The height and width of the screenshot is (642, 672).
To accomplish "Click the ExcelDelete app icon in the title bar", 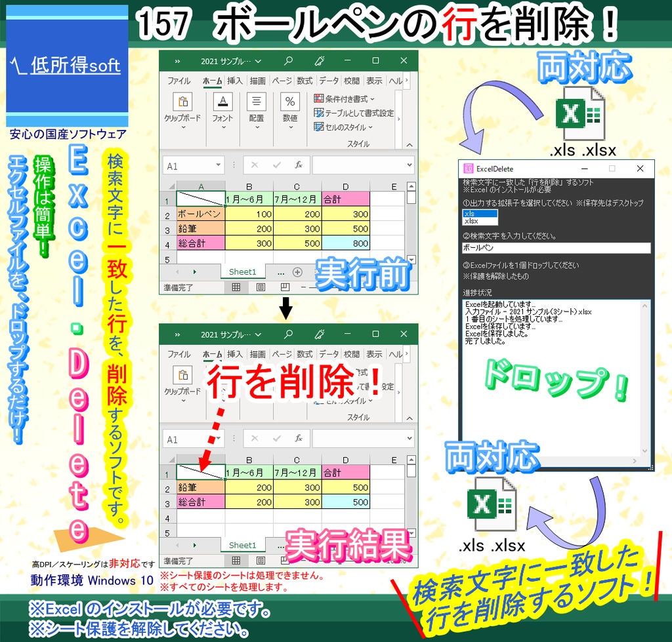I will [x=468, y=169].
